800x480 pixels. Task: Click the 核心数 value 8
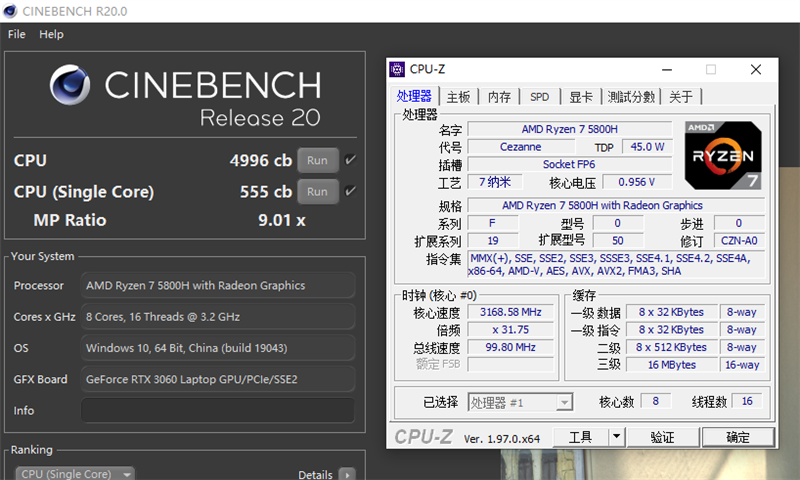[656, 401]
